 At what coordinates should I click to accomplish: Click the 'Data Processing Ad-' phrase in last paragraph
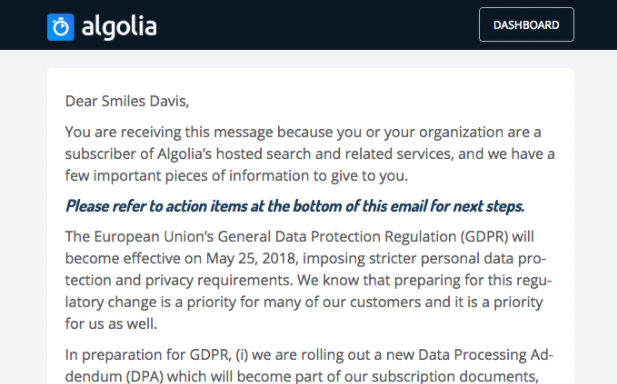[486, 354]
